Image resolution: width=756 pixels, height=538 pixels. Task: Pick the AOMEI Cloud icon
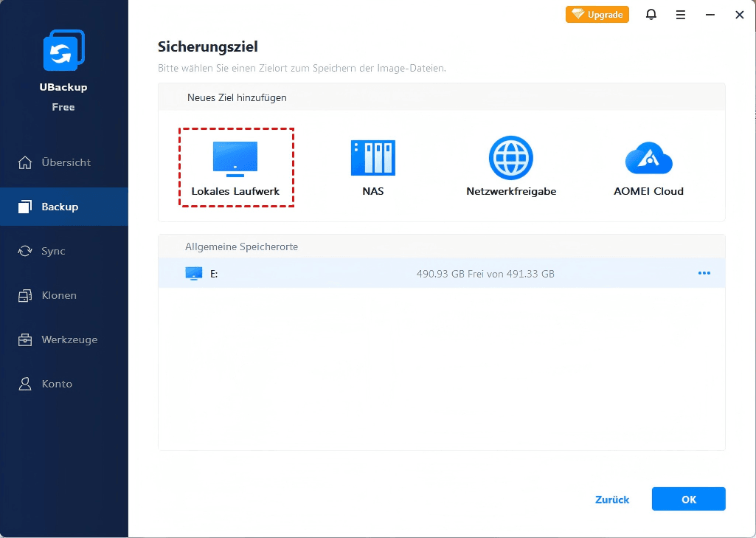coord(648,158)
